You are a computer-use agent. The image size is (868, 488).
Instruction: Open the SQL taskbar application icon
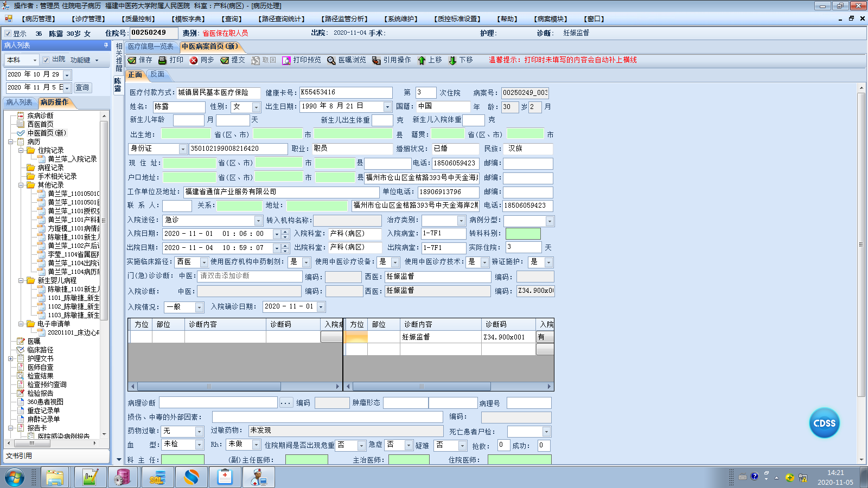[157, 478]
